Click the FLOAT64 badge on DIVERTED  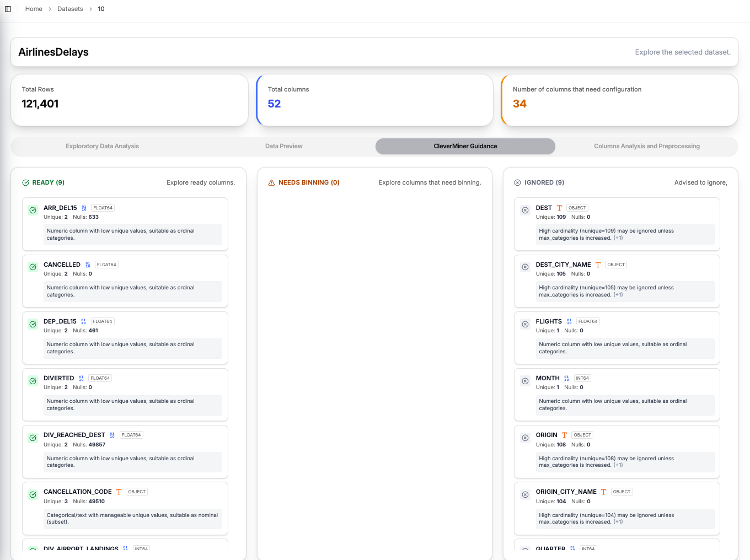click(x=99, y=378)
